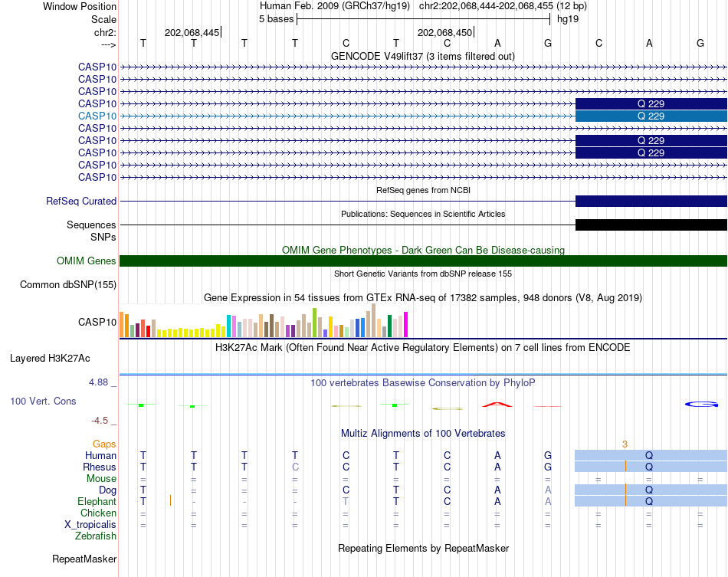
Task: Click the magenta bar in GTEx chart
Action: [406, 324]
